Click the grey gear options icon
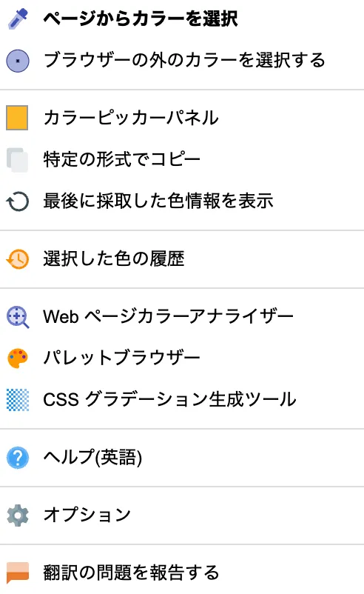 (x=18, y=515)
